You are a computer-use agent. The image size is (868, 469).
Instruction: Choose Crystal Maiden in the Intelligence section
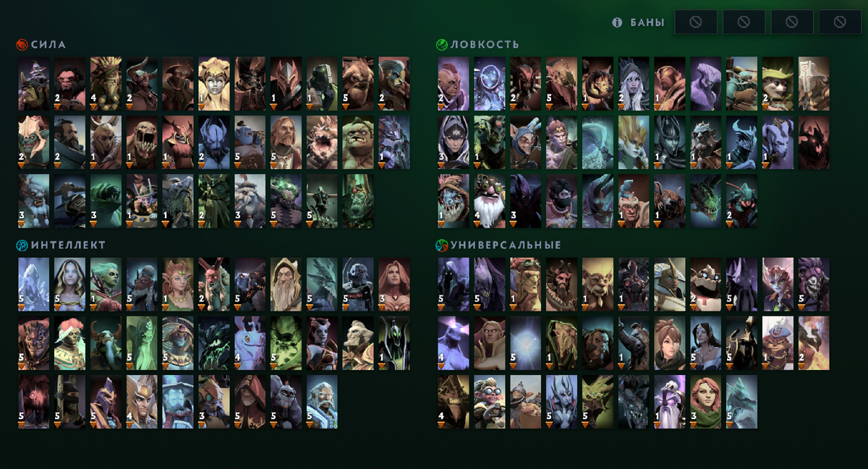tap(70, 283)
